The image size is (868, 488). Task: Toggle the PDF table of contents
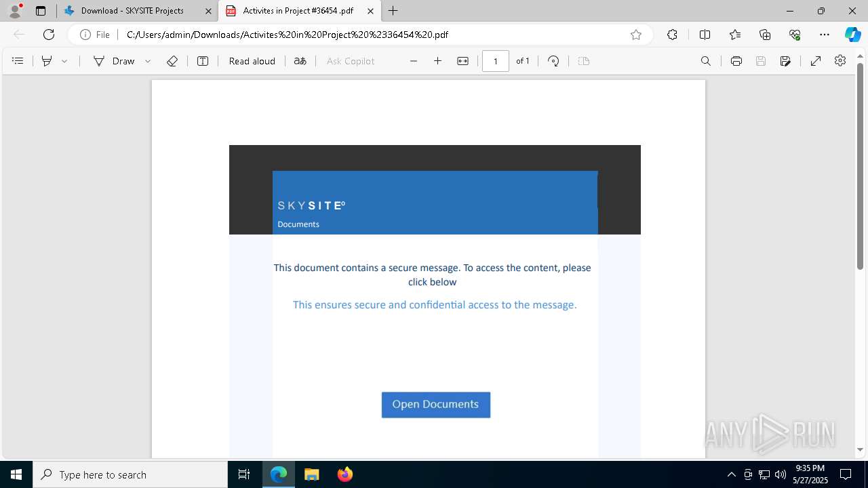(x=18, y=61)
